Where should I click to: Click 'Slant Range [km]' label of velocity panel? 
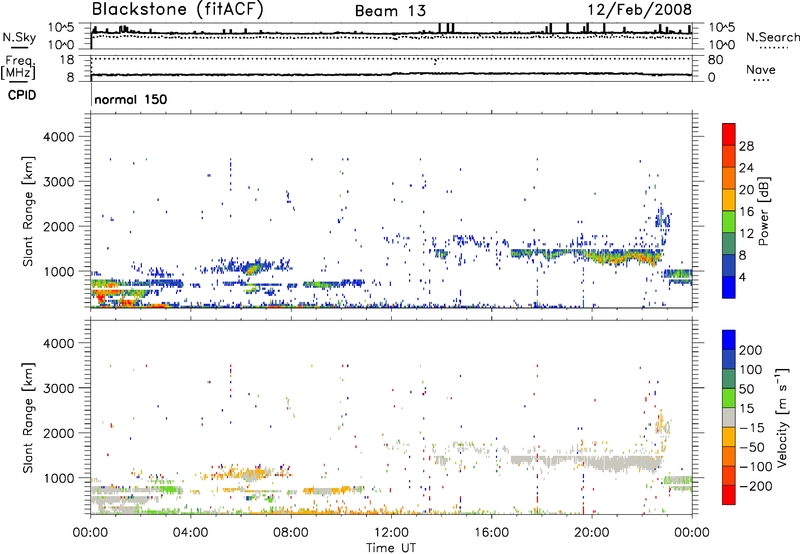click(x=28, y=418)
